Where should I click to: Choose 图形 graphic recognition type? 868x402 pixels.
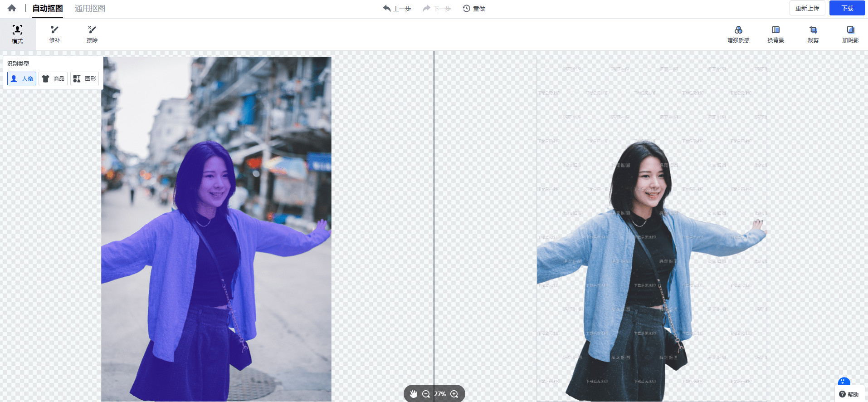coord(85,78)
